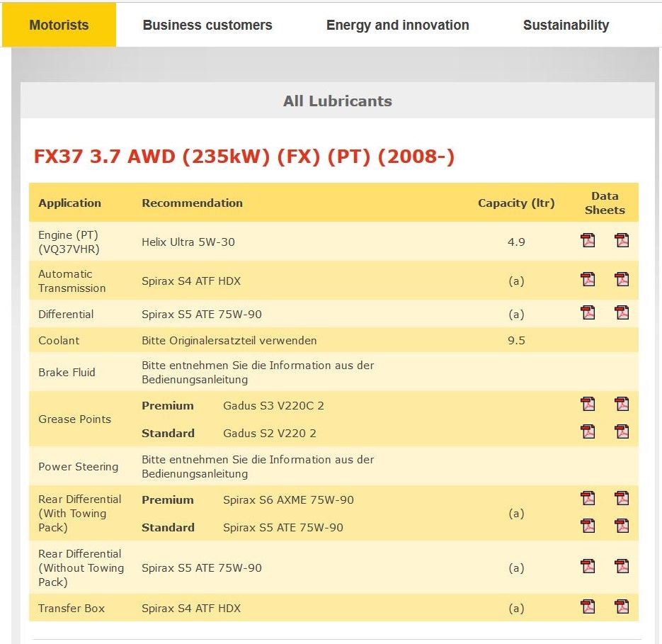The image size is (662, 644).
Task: Open second PDF icon in Without Towing Pack row
Action: [622, 566]
